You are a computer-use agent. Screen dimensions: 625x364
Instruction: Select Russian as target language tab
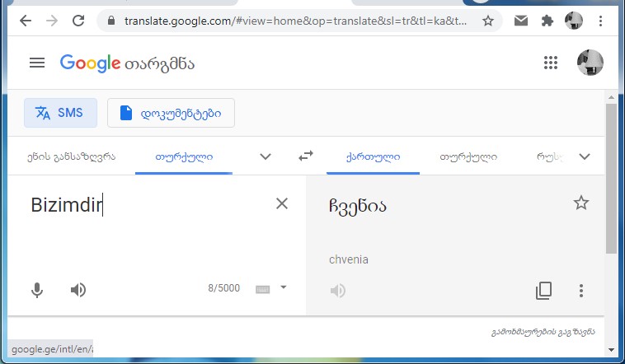click(x=550, y=156)
